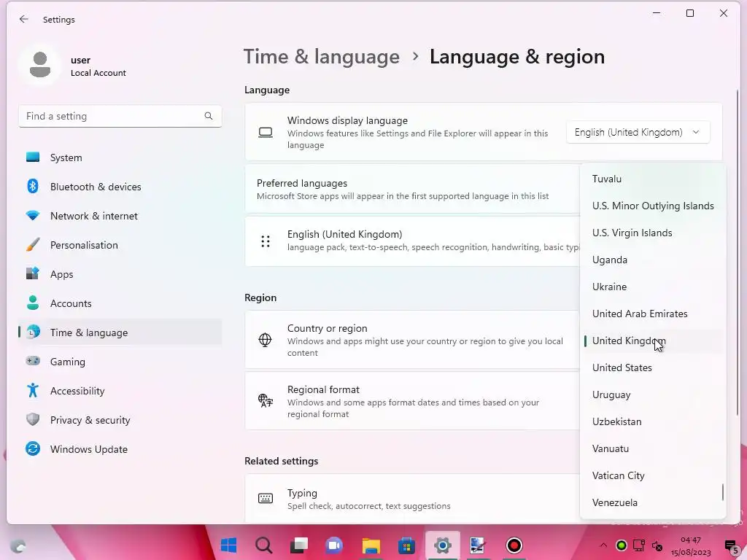Screen dimensions: 747x560
Task: Open taskbar Search
Action: coord(264,545)
